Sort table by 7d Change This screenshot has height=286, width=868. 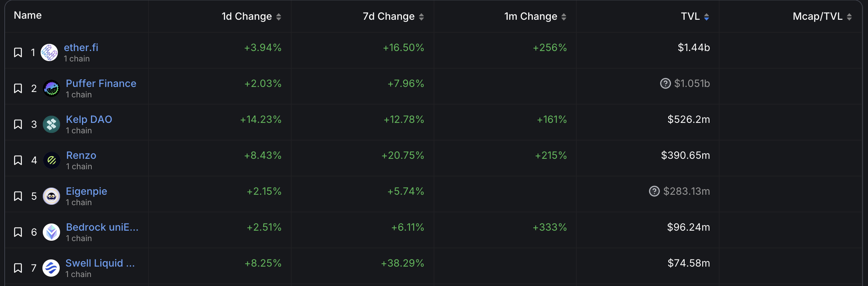point(421,17)
